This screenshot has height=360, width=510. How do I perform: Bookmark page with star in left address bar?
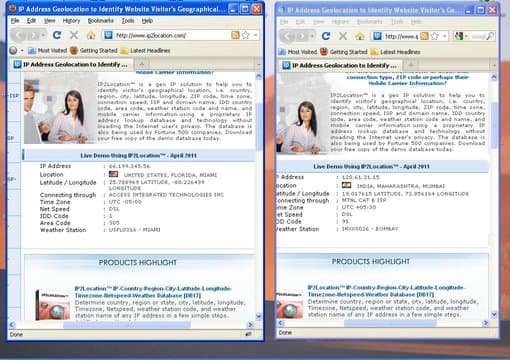(x=246, y=35)
